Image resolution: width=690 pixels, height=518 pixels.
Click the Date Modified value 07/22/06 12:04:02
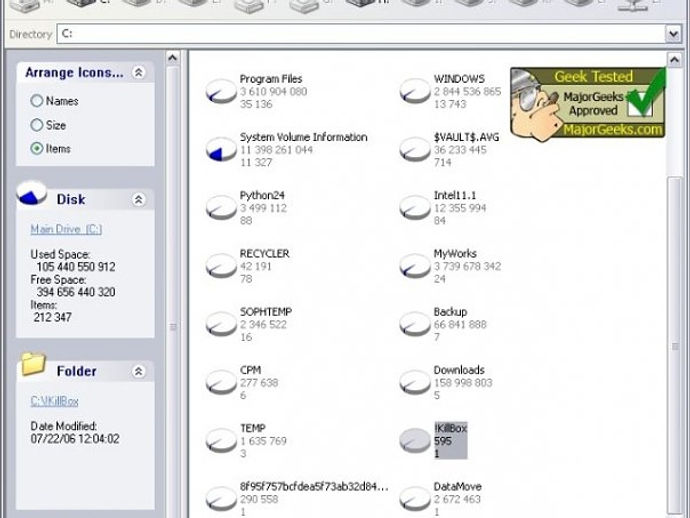point(75,439)
